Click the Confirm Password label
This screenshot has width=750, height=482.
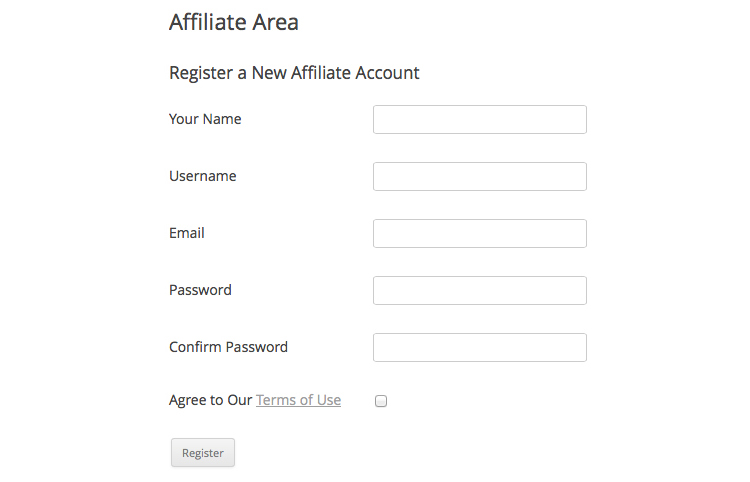228,347
